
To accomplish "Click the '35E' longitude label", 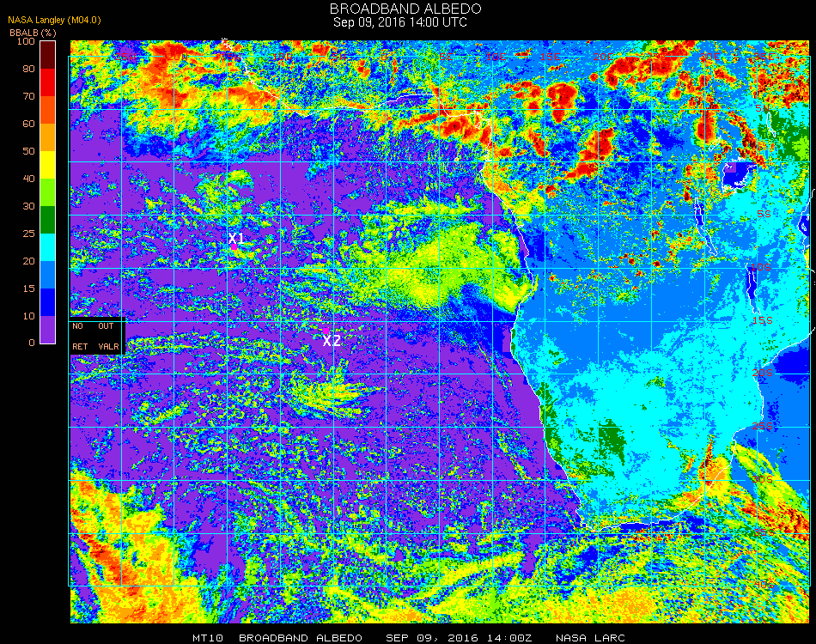I will [x=763, y=57].
